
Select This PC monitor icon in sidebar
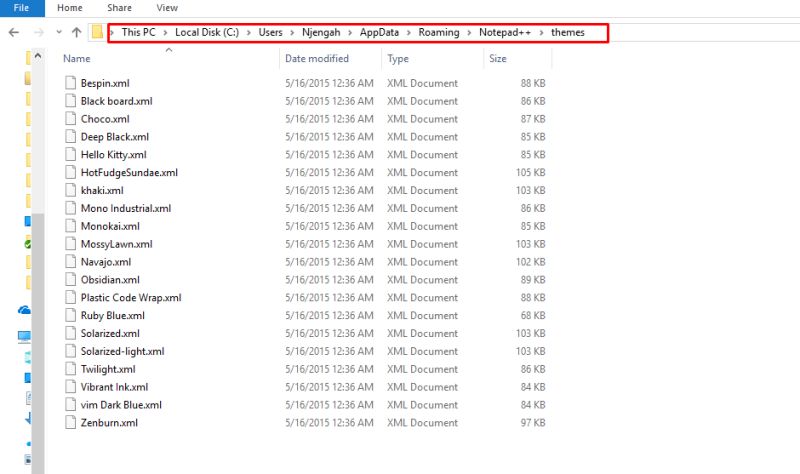tap(24, 336)
